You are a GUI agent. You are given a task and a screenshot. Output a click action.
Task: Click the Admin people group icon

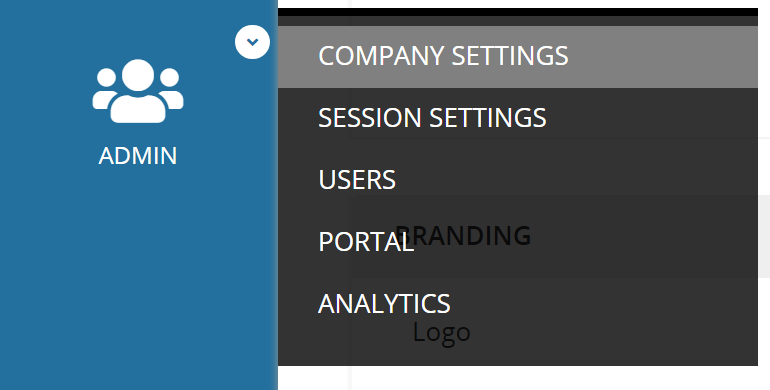tap(138, 91)
